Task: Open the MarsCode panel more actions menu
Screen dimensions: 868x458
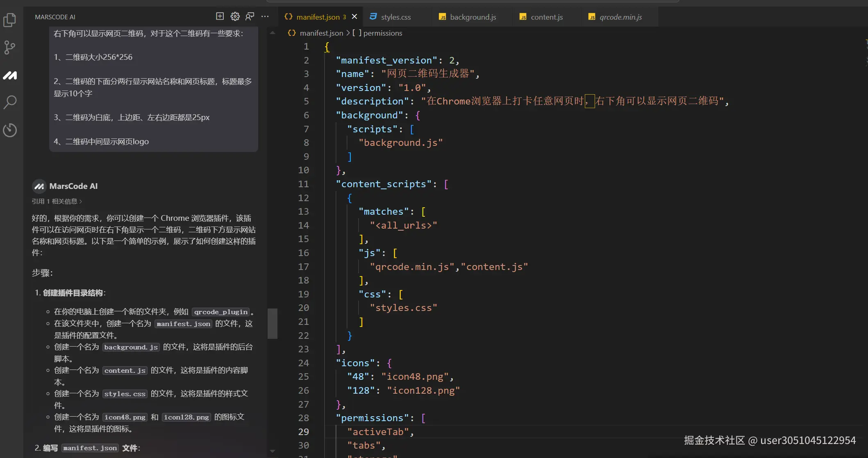Action: tap(265, 16)
